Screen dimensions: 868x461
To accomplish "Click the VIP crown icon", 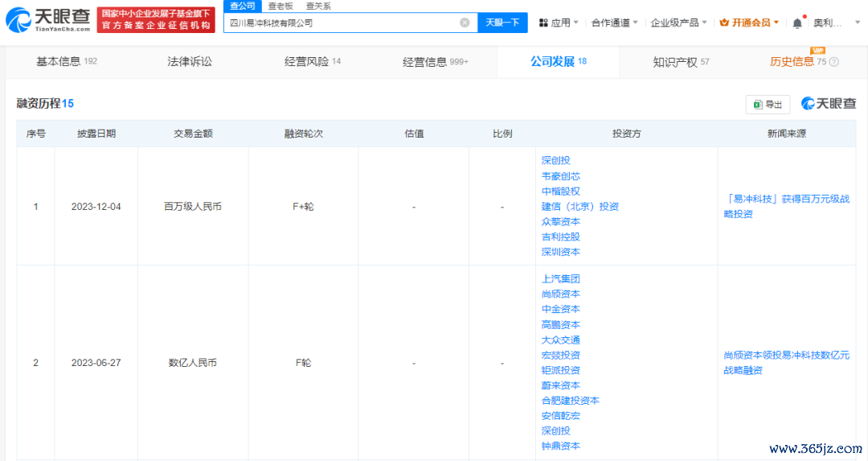I will 724,23.
